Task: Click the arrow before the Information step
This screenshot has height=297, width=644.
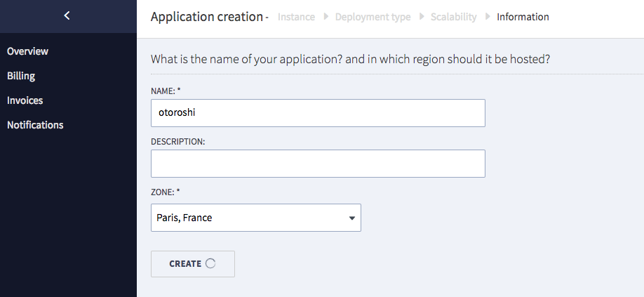Action: click(487, 17)
